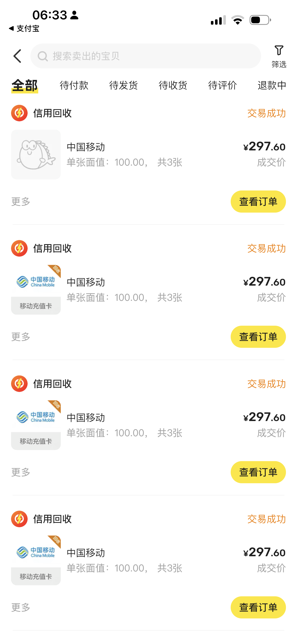Switch to the 待发货 tab

point(123,85)
